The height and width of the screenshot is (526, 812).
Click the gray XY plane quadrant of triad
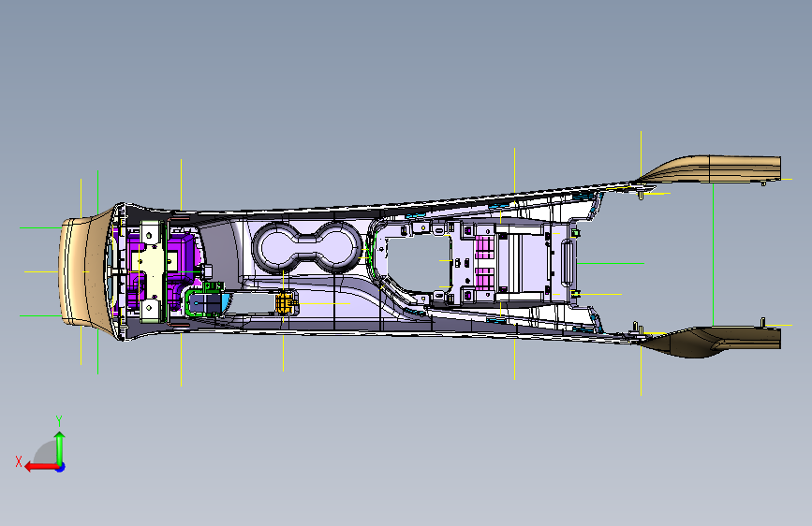click(x=46, y=453)
